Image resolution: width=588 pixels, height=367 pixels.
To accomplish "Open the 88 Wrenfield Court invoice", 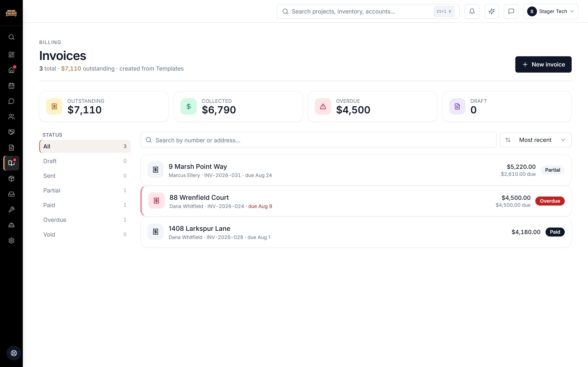I will tap(356, 201).
